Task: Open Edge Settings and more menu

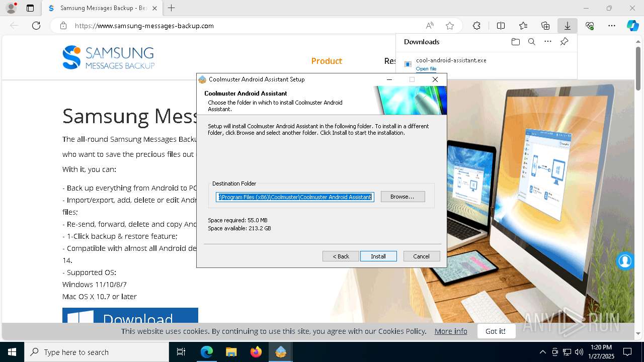Action: [x=612, y=26]
